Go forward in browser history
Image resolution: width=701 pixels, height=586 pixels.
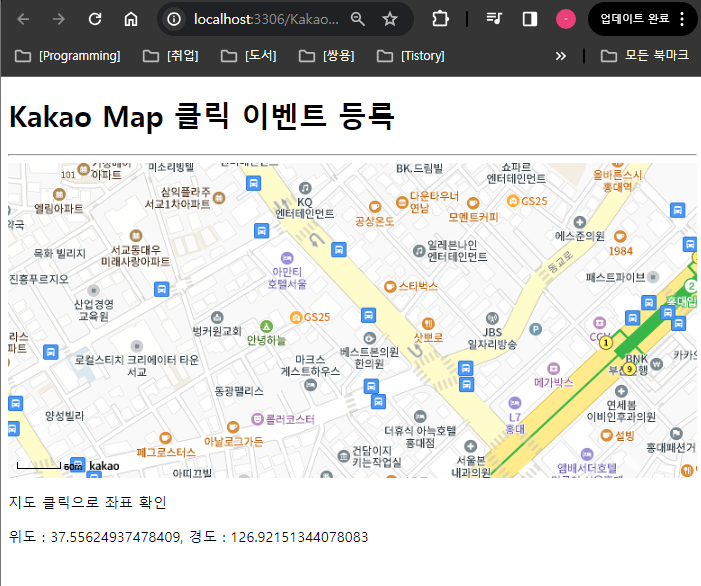59,19
